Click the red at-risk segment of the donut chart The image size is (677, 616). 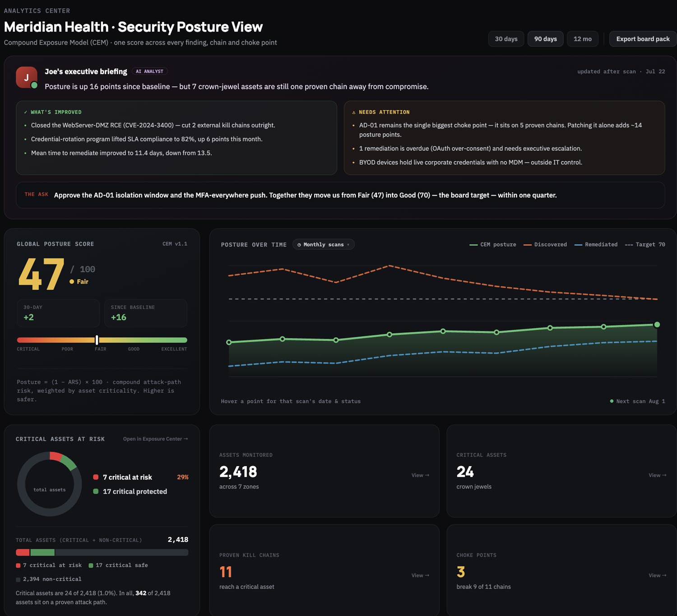point(56,456)
